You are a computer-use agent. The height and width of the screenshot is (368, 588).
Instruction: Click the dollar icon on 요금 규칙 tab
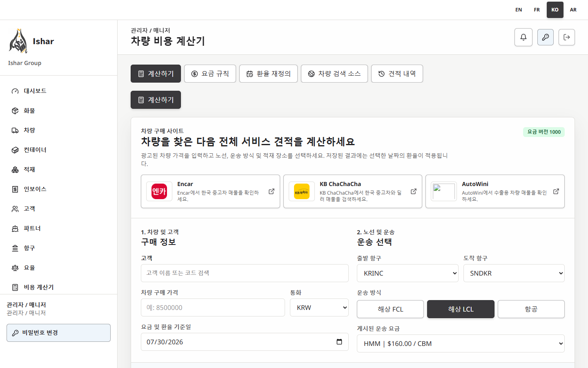[x=194, y=74]
